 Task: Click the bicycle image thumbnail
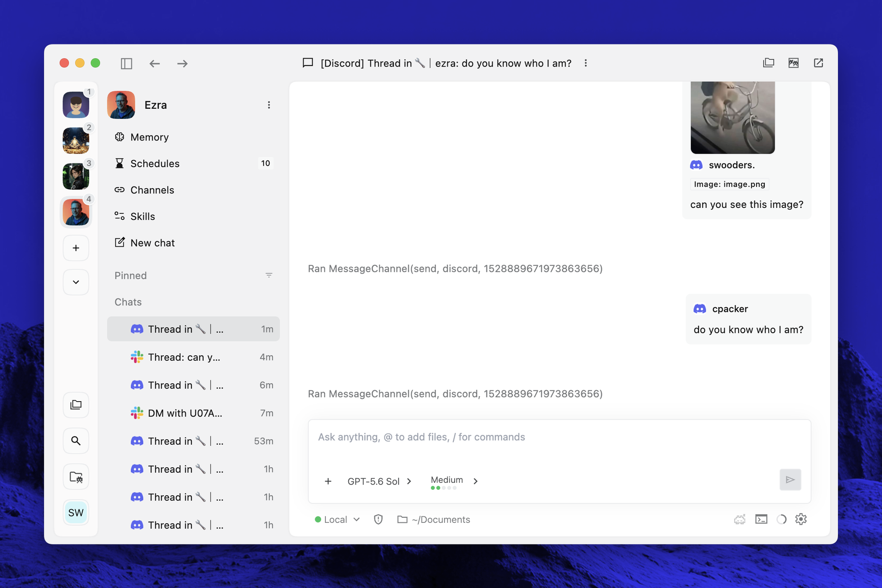[x=732, y=118]
